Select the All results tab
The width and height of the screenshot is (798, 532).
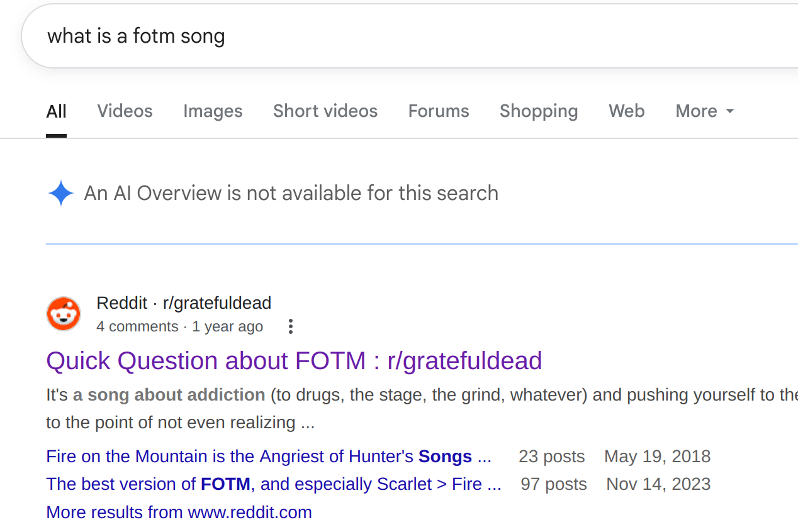[x=56, y=112]
